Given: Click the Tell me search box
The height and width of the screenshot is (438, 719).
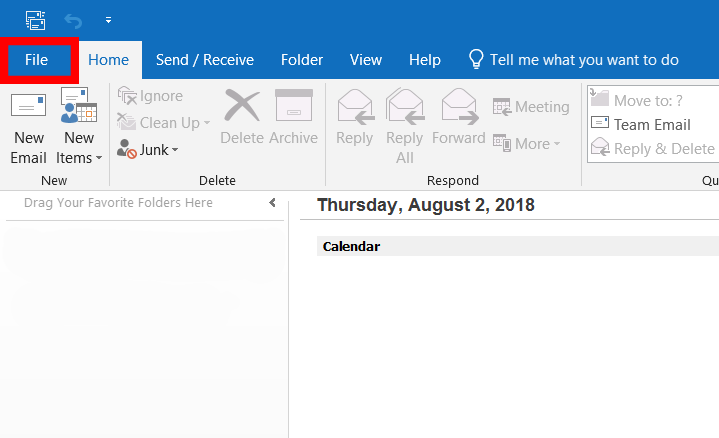Looking at the screenshot, I should click(x=583, y=60).
